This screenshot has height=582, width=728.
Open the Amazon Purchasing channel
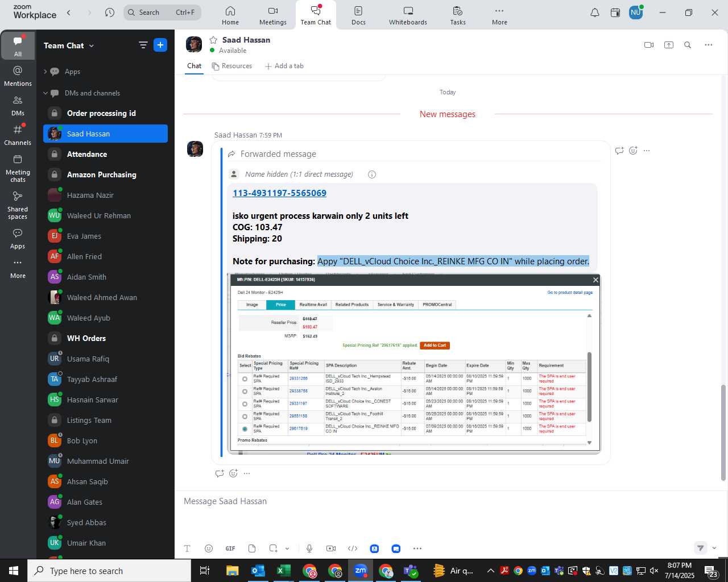click(x=105, y=174)
